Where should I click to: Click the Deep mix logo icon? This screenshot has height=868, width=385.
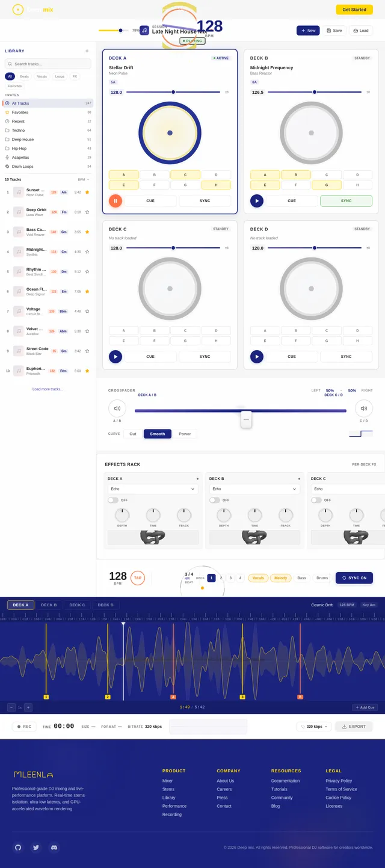coord(17,10)
